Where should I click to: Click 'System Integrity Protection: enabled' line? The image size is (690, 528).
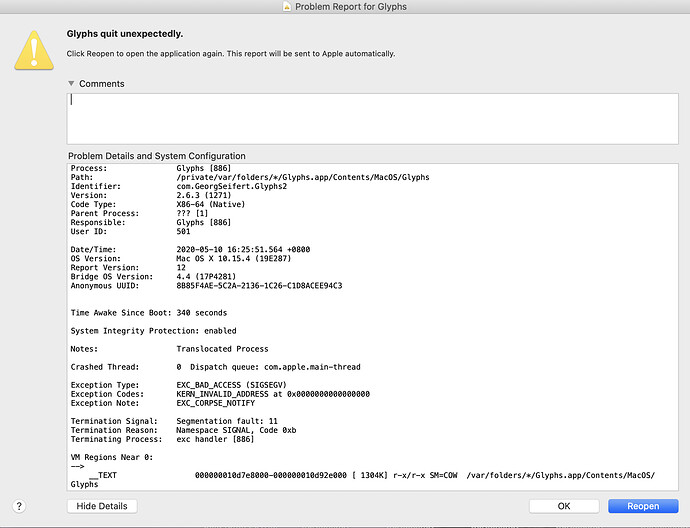point(154,331)
